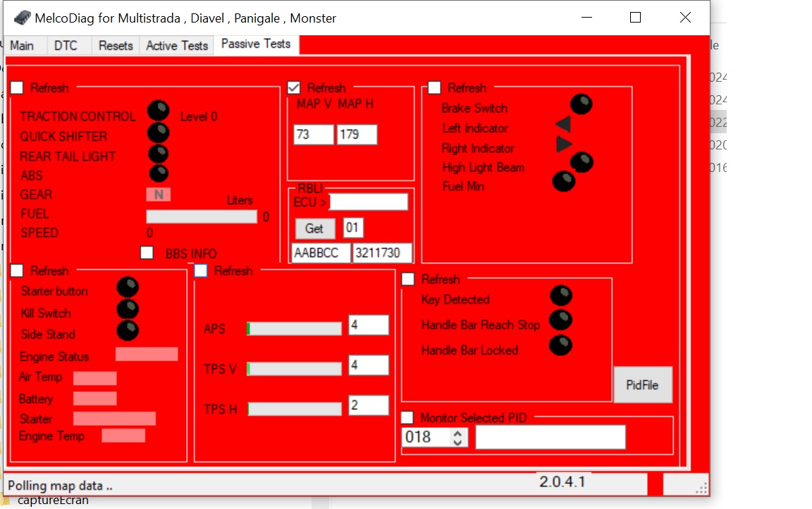This screenshot has width=812, height=509.
Task: Click the Starter button indicator light
Action: coord(128,287)
